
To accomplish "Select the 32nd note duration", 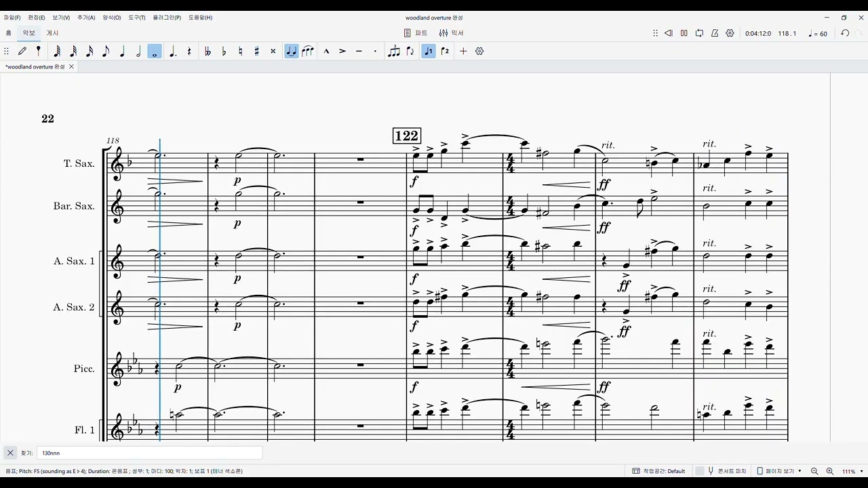I will (x=73, y=51).
